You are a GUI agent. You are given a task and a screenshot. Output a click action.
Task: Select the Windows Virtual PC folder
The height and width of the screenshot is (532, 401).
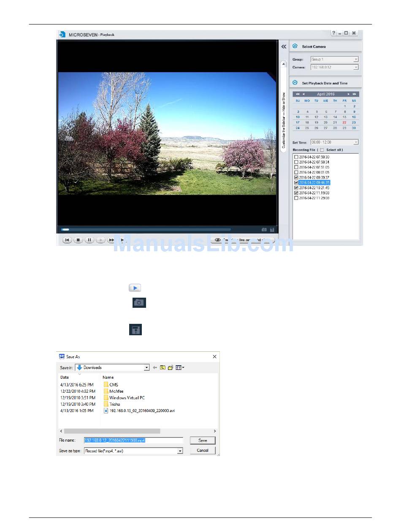[x=124, y=398]
